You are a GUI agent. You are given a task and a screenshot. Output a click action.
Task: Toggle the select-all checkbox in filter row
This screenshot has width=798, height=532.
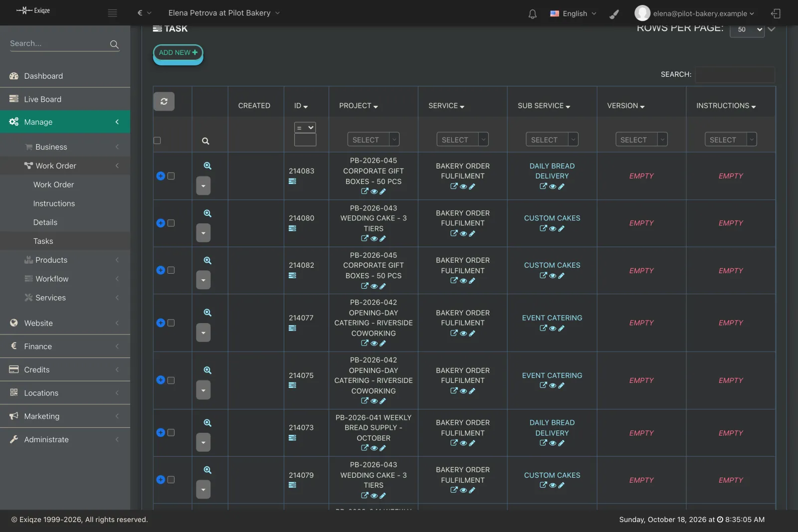point(157,141)
